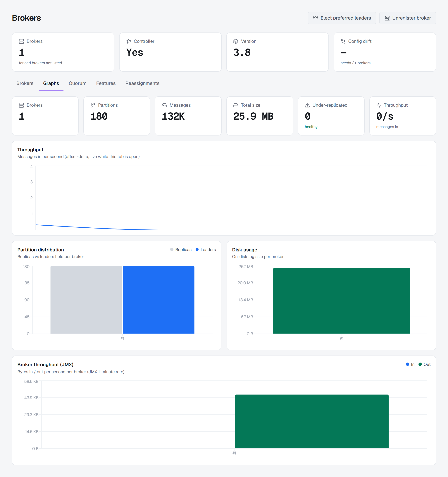Click the star icon beside Controller

(129, 41)
